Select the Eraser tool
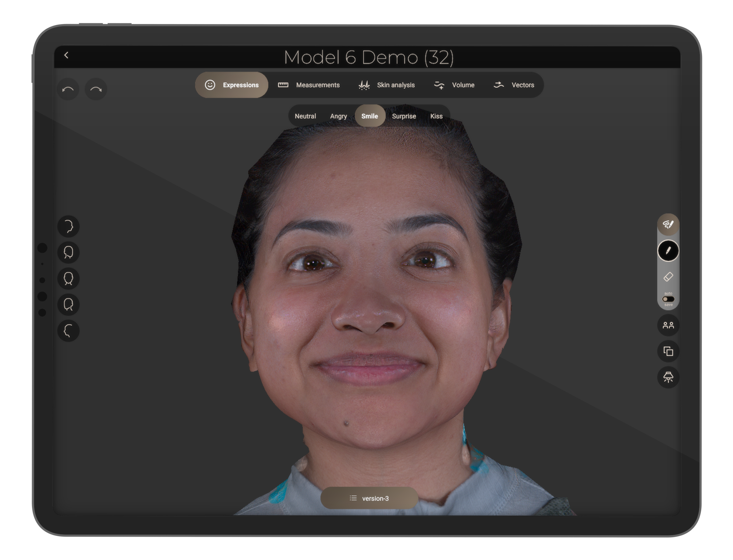This screenshot has height=560, width=733. [668, 277]
